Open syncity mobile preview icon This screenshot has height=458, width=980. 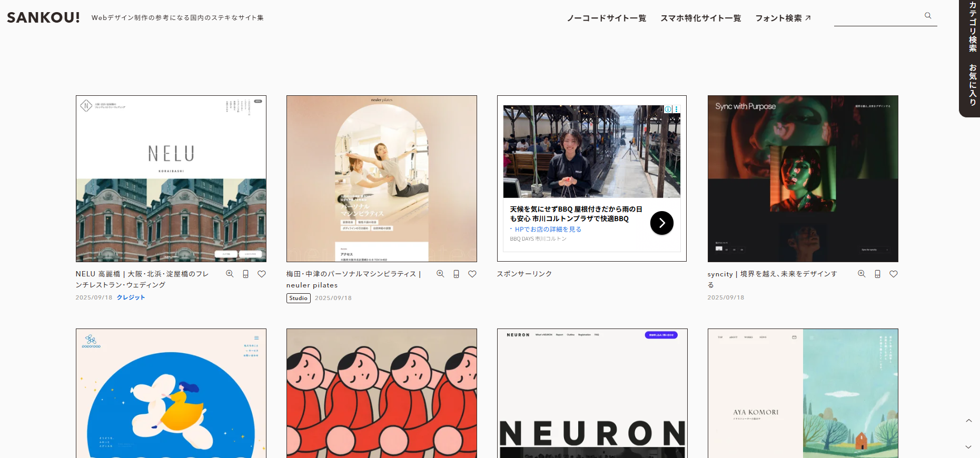(x=877, y=274)
